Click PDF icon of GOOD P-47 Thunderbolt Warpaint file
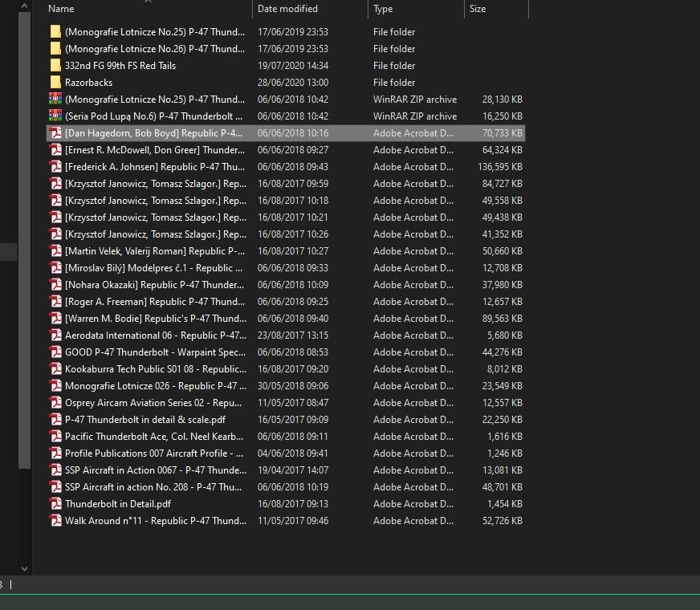The height and width of the screenshot is (610, 700). 55,352
